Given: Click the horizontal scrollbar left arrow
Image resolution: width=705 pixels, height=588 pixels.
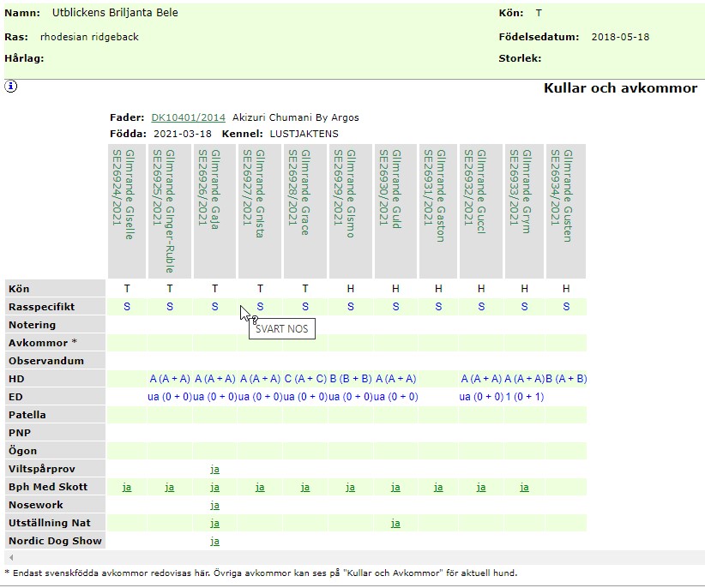Looking at the screenshot, I should 11,557.
